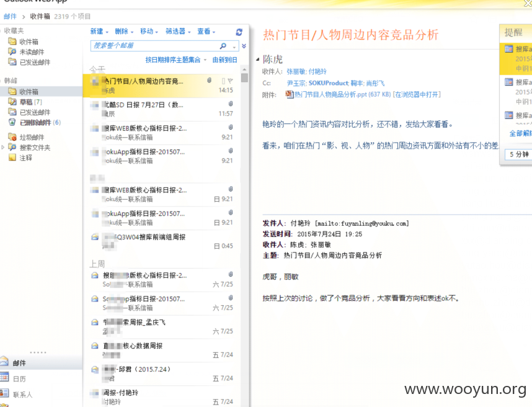Open the 删除 dropdown menu
The width and height of the screenshot is (532, 407).
124,32
